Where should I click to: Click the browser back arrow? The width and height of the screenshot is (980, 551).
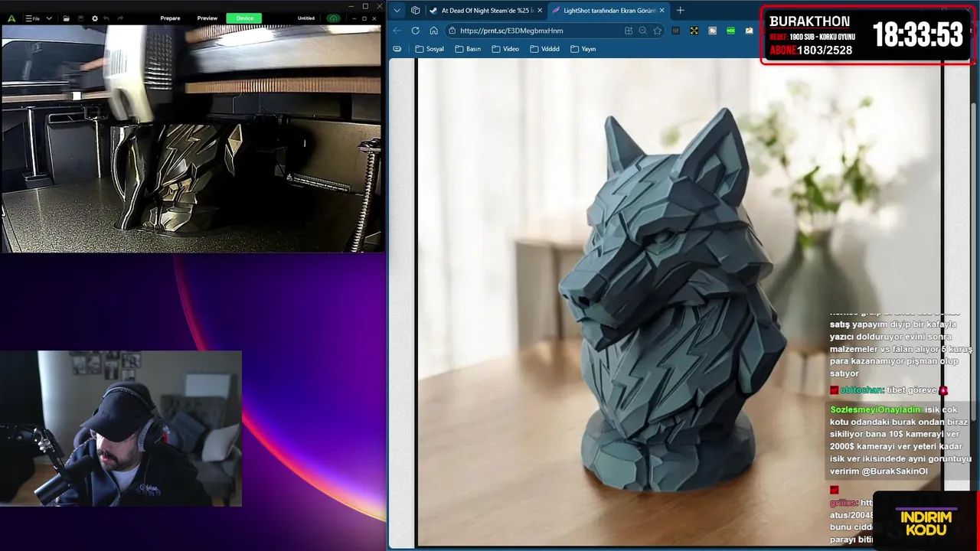[397, 31]
